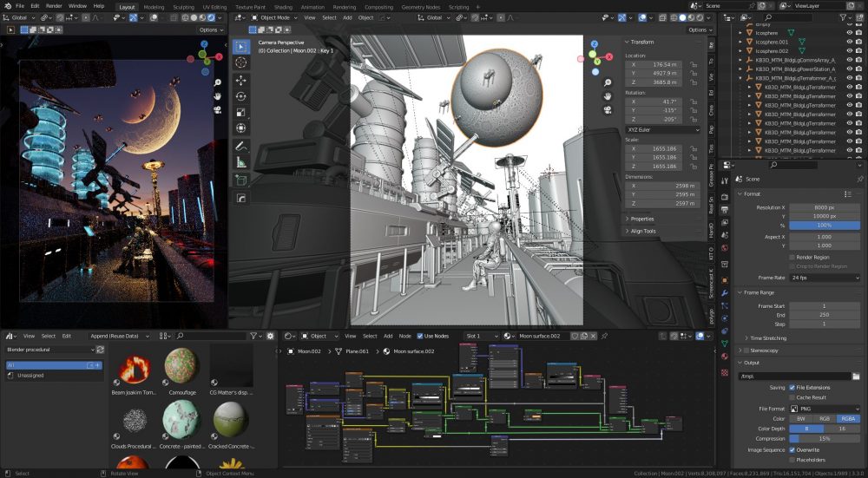
Task: Open the XYZ Euler rotation mode dropdown
Action: coord(662,129)
